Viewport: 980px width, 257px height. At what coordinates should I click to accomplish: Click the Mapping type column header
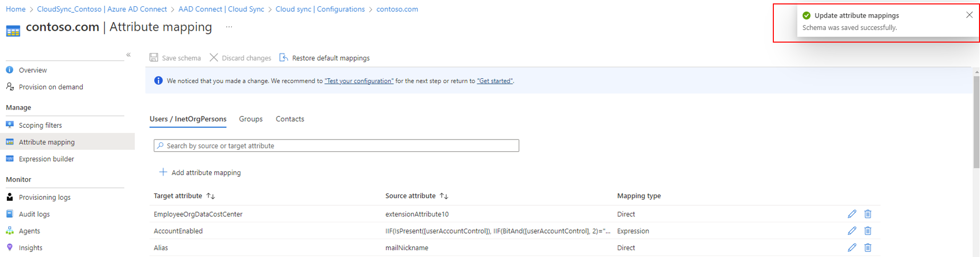click(639, 196)
